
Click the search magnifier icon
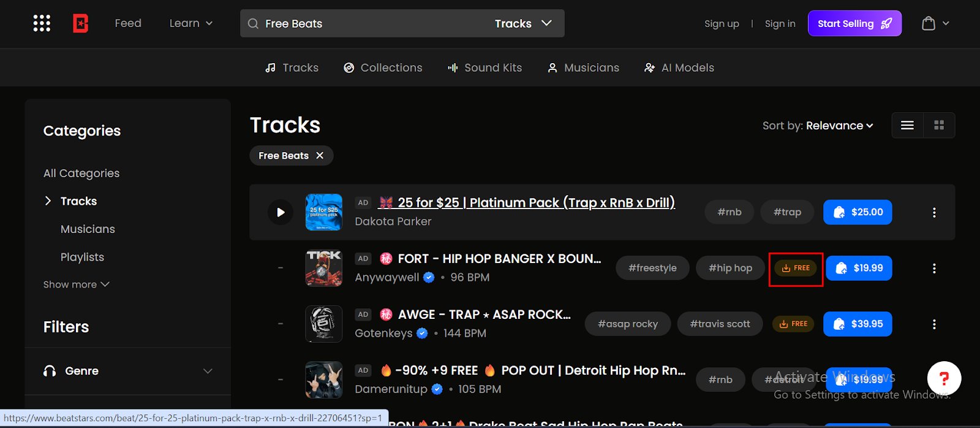(x=253, y=24)
